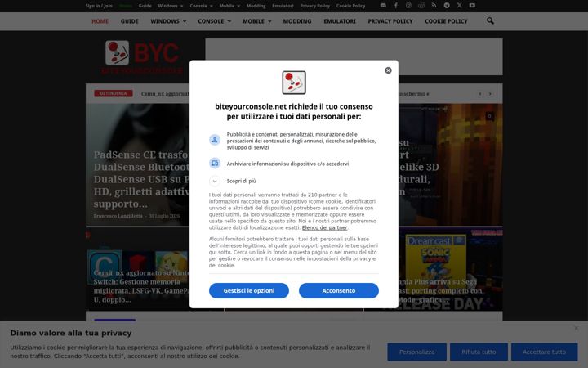The image size is (588, 368).
Task: Open the Telegram icon in top bar
Action: click(447, 6)
